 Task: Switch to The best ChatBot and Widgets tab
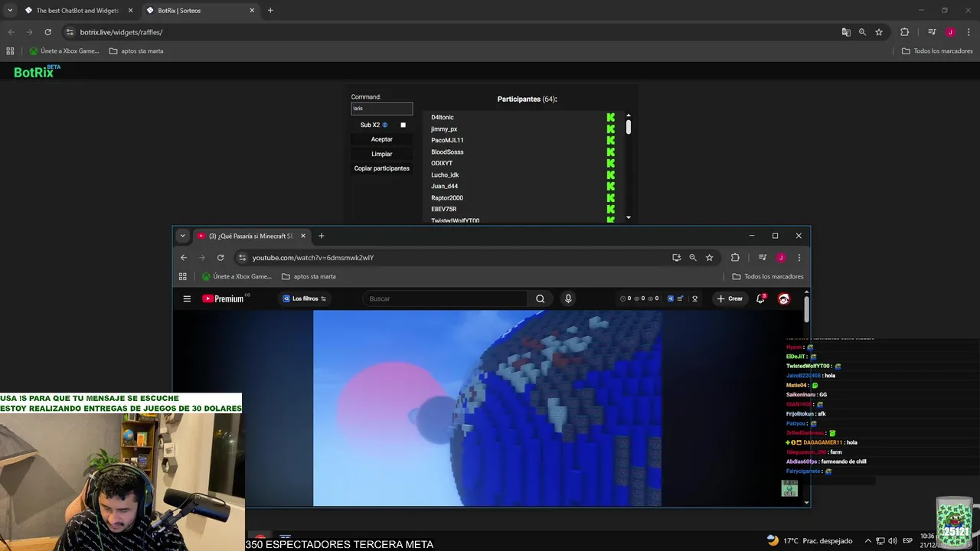(77, 11)
